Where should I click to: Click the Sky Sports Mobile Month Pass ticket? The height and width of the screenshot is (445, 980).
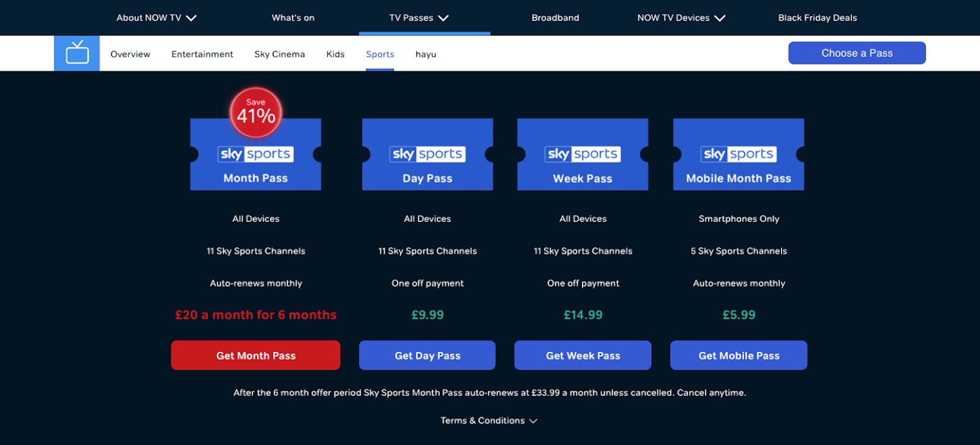[x=739, y=154]
